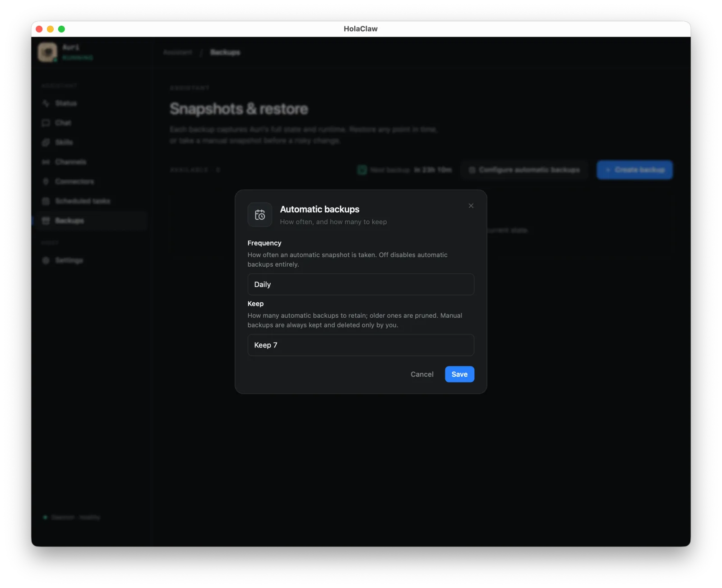The height and width of the screenshot is (588, 722).
Task: Click the Settings gear icon in sidebar
Action: tap(46, 260)
